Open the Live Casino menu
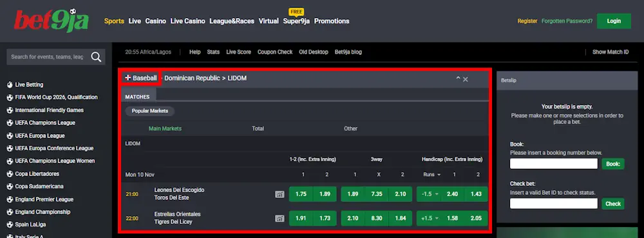 [187, 21]
